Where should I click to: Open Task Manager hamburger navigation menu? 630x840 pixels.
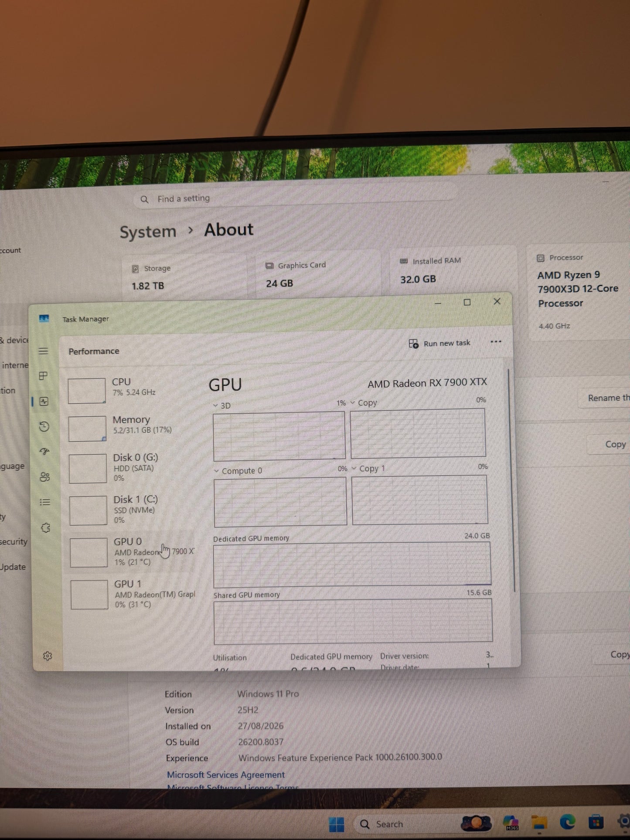coord(43,351)
